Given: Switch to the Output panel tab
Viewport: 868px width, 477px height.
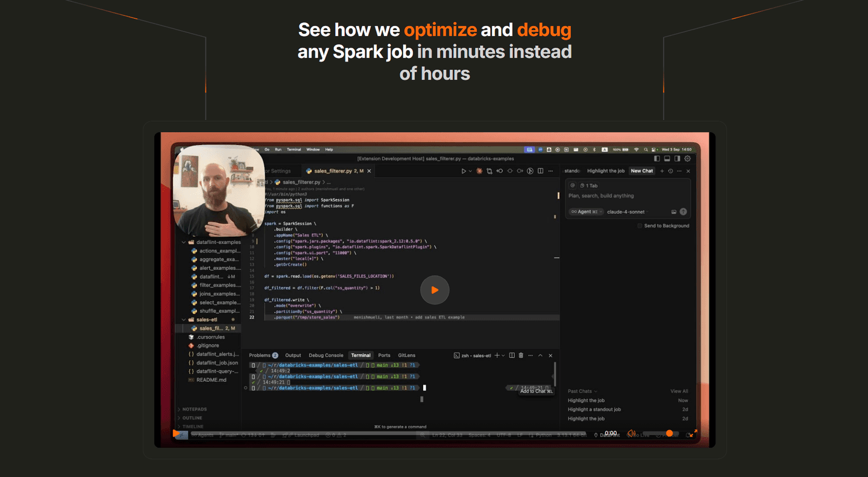Looking at the screenshot, I should click(293, 355).
